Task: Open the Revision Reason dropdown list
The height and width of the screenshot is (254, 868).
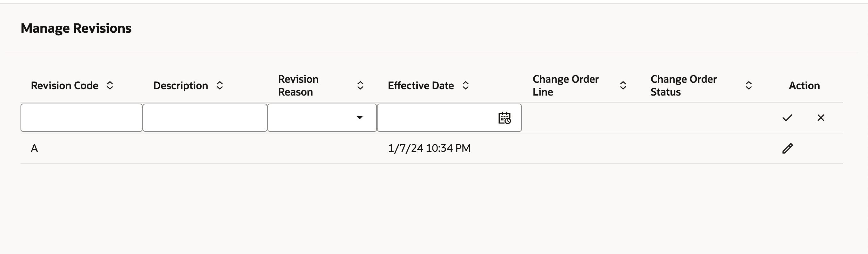Action: pos(360,118)
